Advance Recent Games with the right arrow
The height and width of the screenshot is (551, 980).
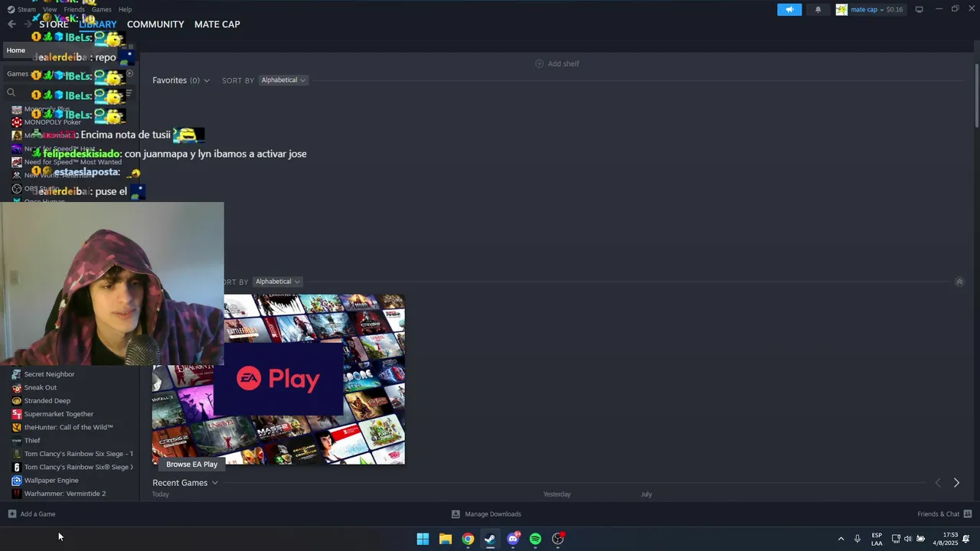click(956, 483)
